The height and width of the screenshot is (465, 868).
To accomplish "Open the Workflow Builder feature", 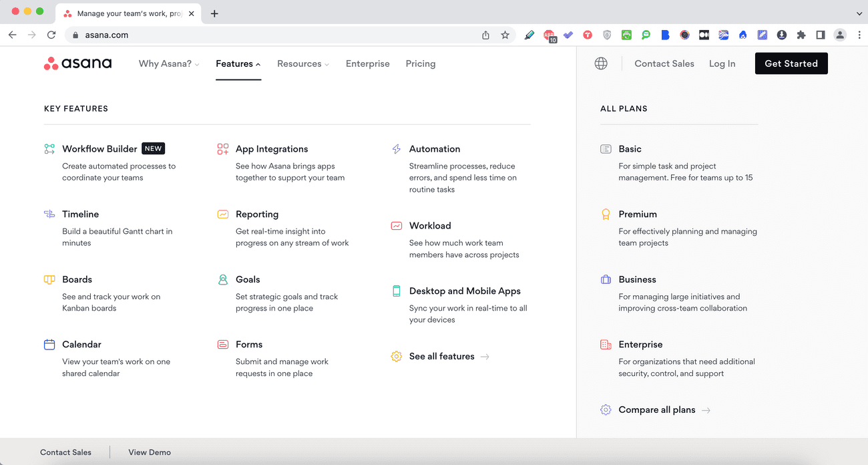I will click(x=99, y=149).
